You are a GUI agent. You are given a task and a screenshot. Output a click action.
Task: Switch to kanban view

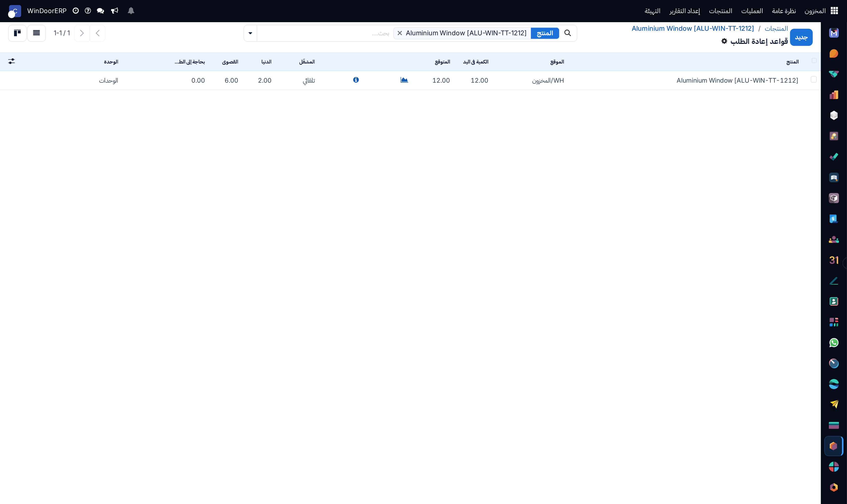(17, 33)
